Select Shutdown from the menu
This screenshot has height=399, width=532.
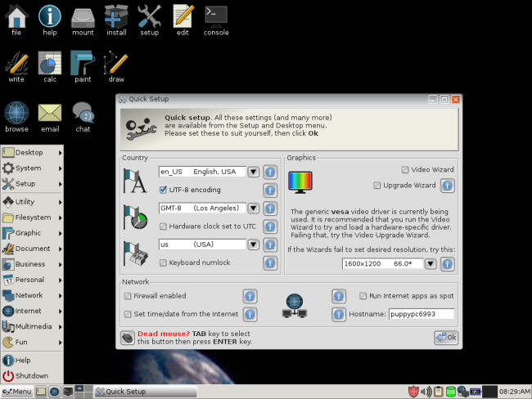pos(32,376)
